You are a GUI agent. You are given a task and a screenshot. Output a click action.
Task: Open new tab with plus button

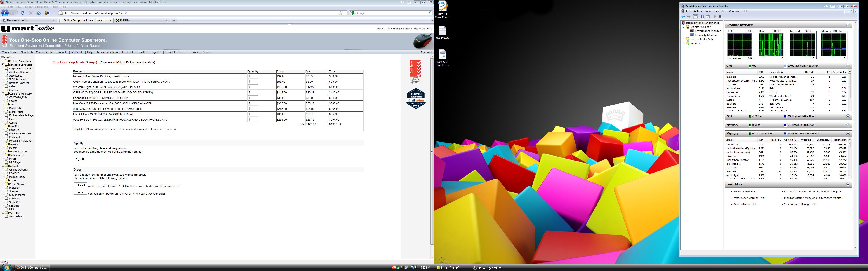pyautogui.click(x=174, y=21)
